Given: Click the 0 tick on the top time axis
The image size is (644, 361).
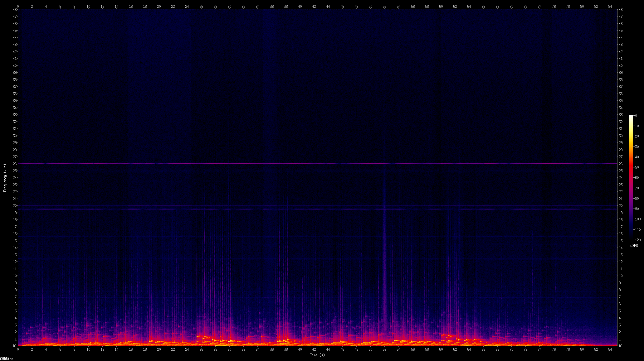Looking at the screenshot, I should [18, 6].
